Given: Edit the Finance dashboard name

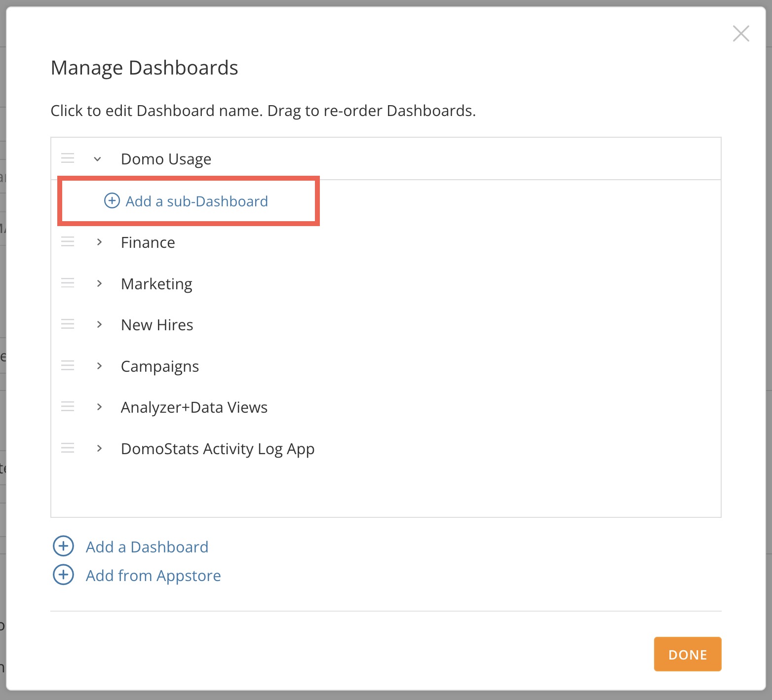Looking at the screenshot, I should click(x=148, y=242).
